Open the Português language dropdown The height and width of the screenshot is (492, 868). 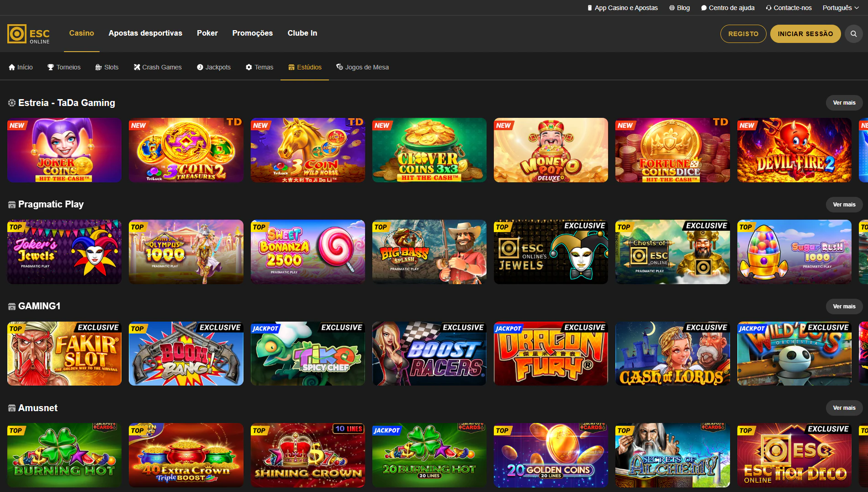coord(841,8)
